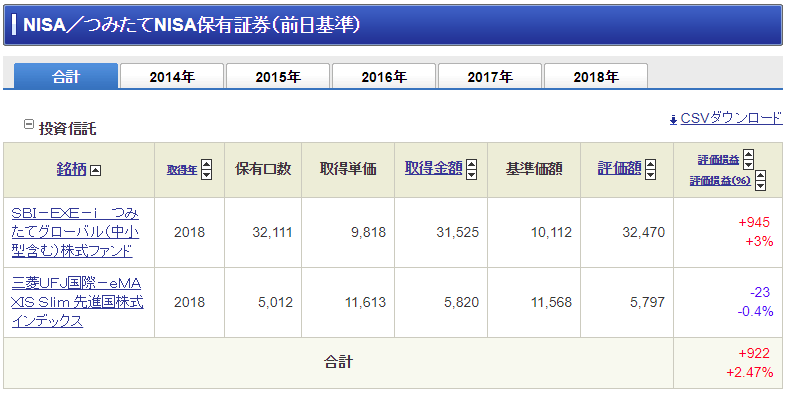Open the 2015年 tab

pos(278,76)
